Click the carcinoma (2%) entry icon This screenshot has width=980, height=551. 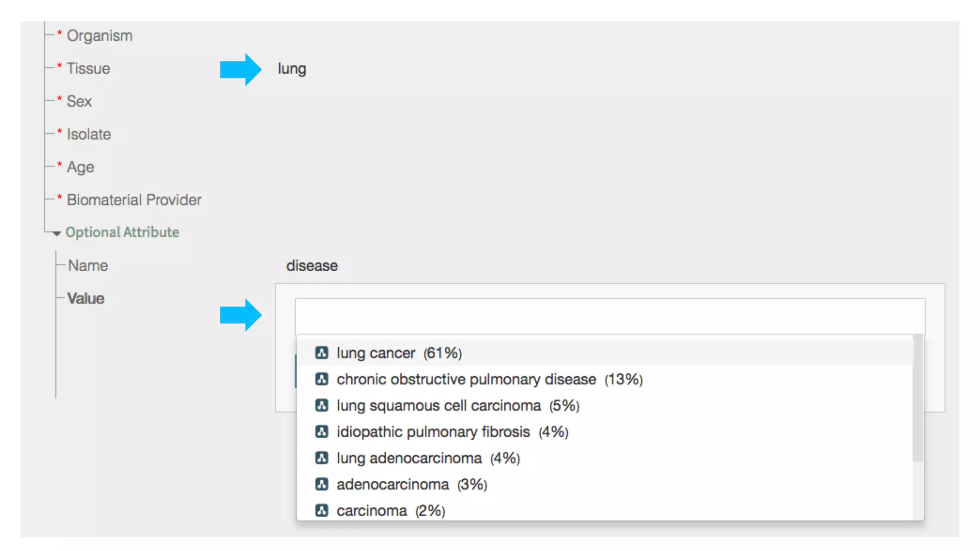(322, 510)
